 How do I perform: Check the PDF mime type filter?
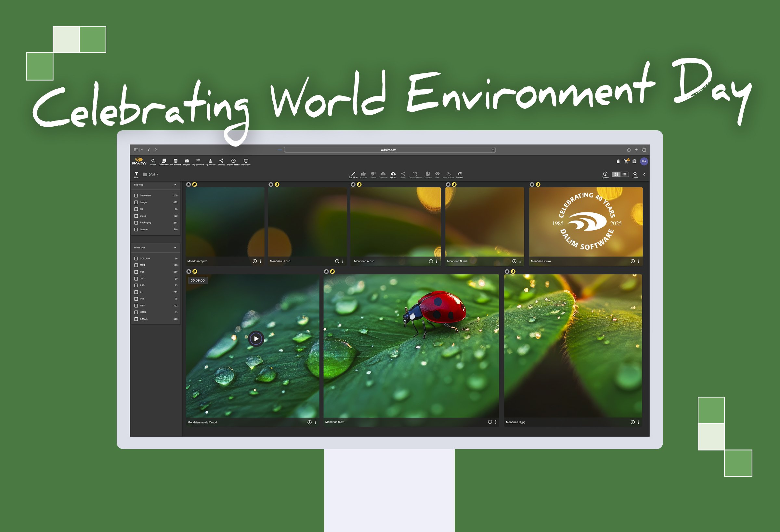(x=136, y=272)
